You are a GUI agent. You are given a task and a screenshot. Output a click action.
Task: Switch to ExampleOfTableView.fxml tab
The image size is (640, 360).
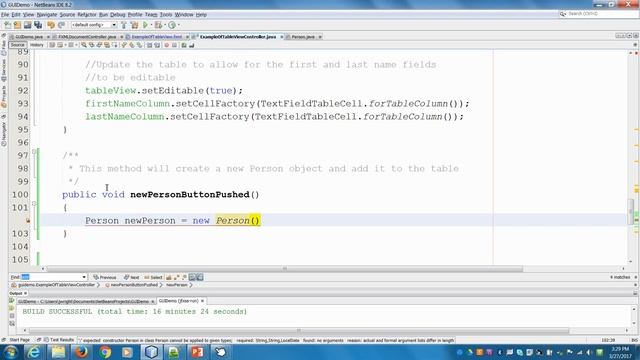[157, 37]
